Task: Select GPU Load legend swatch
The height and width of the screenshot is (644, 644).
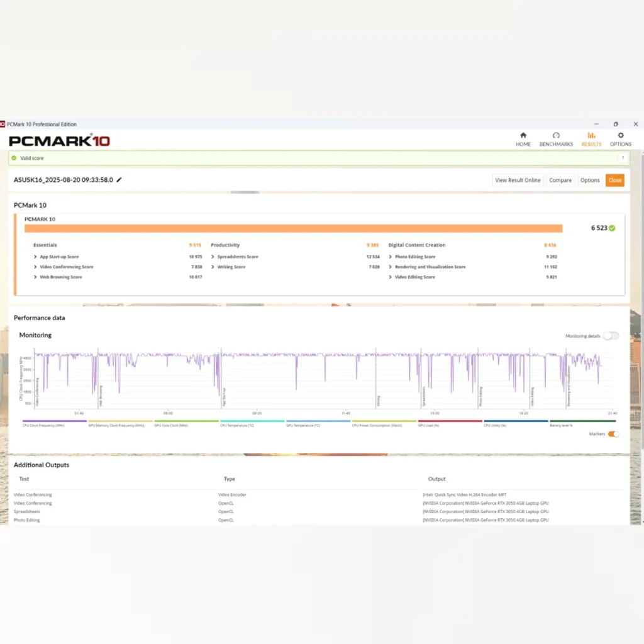Action: point(450,421)
